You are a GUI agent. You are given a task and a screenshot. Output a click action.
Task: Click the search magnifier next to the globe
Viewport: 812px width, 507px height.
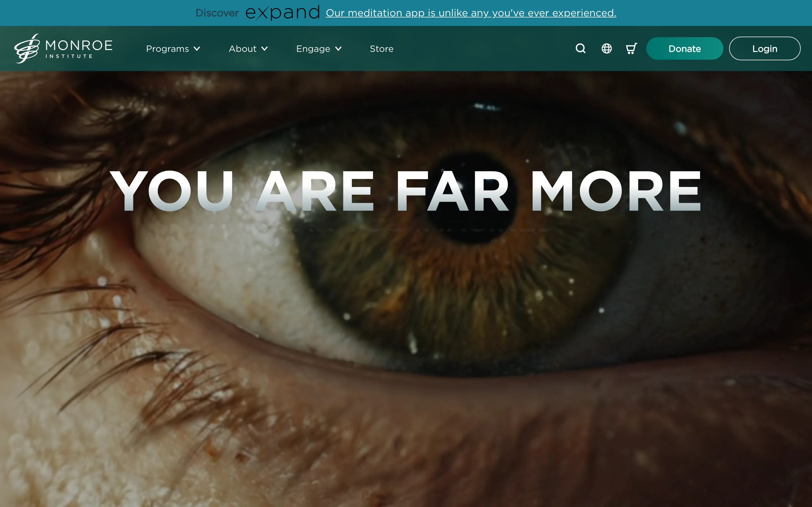point(580,48)
